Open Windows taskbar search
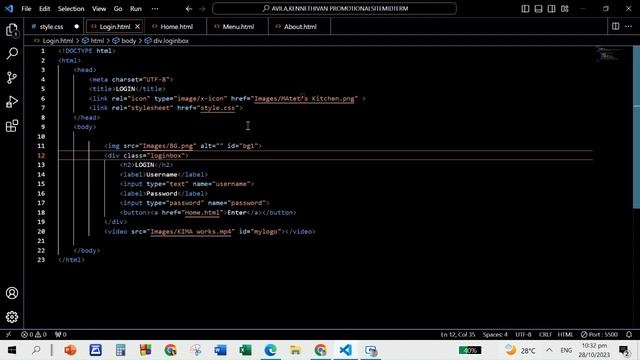640x360 pixels. [x=36, y=350]
